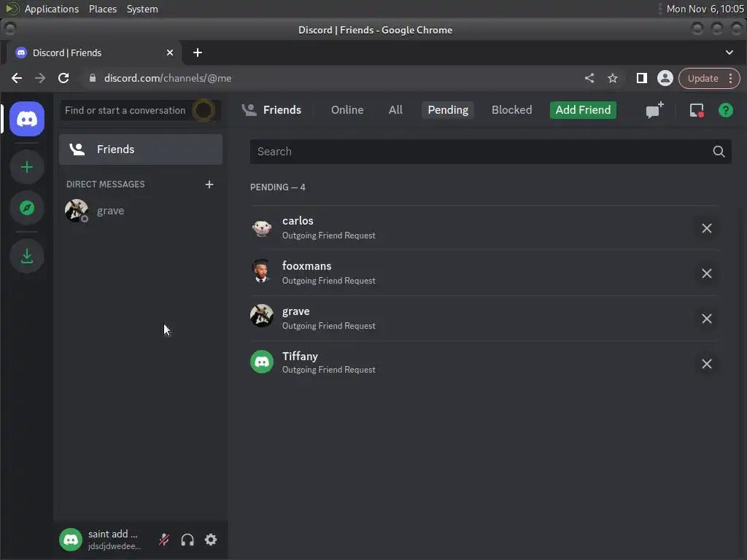Toggle deafen headphones icon
Screen dimensions: 747x560
point(187,540)
